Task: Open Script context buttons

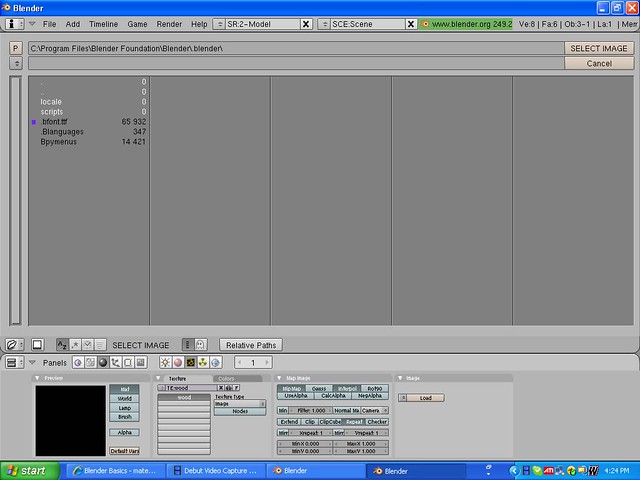Action: (x=91, y=362)
